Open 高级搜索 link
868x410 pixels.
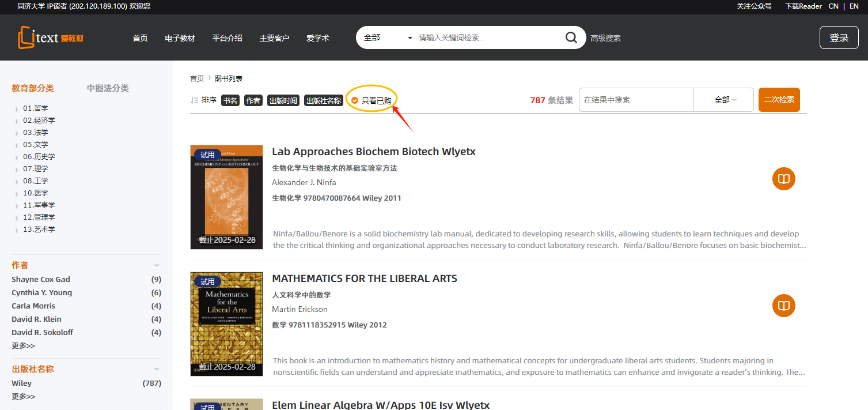[605, 39]
